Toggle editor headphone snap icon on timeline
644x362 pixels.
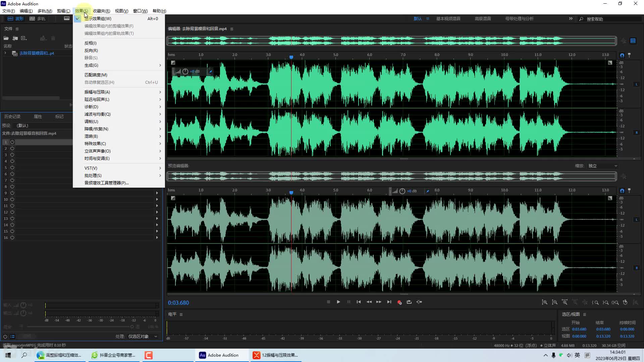622,55
